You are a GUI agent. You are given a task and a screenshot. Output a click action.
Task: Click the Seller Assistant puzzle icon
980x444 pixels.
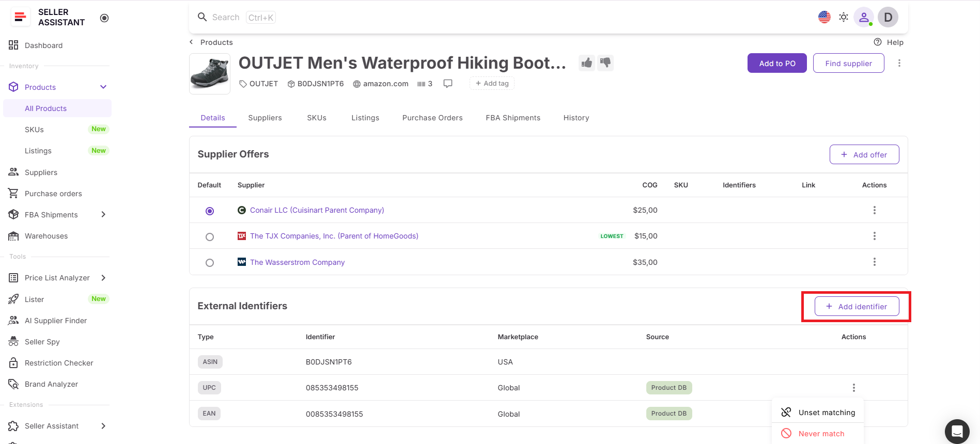click(13, 426)
